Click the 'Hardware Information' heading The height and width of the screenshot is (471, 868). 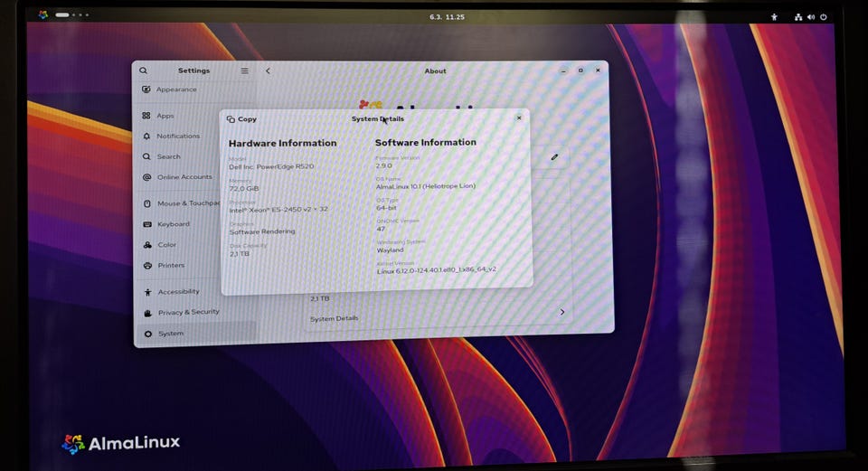(x=282, y=144)
